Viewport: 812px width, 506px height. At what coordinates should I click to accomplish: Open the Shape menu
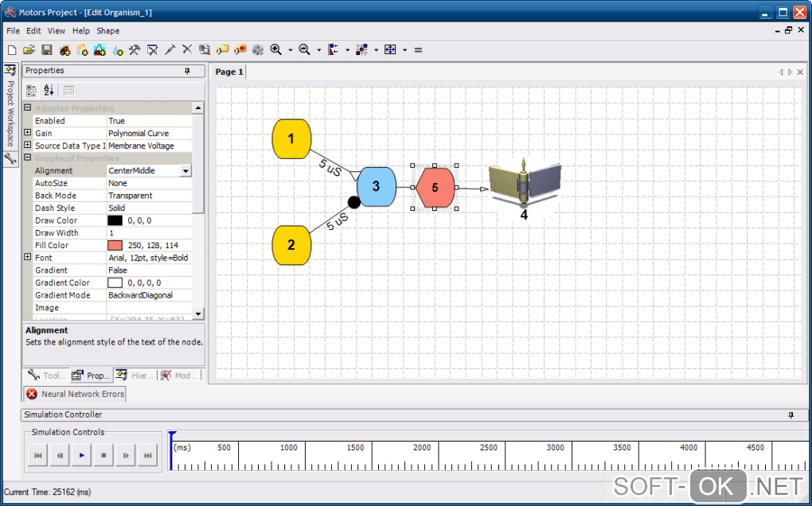pos(108,31)
